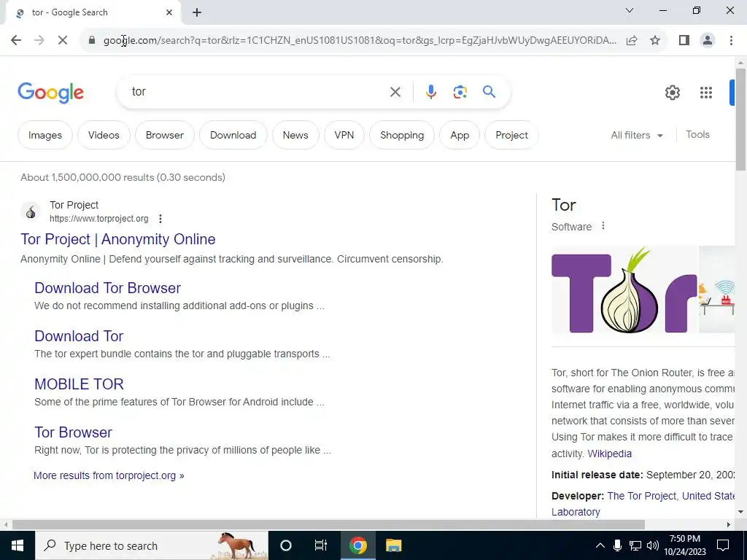Open 'Tor Project | Anonymity Online' result

(118, 239)
